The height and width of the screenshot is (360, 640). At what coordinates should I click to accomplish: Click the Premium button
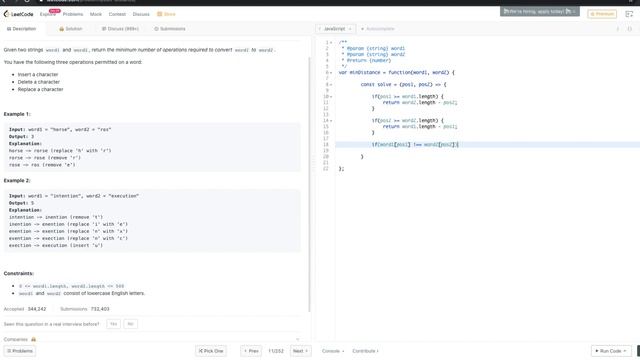[602, 14]
